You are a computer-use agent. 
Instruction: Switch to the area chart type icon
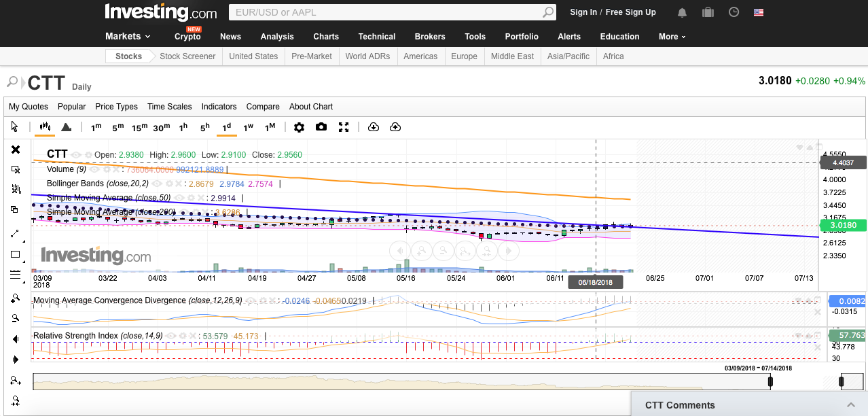coord(66,127)
